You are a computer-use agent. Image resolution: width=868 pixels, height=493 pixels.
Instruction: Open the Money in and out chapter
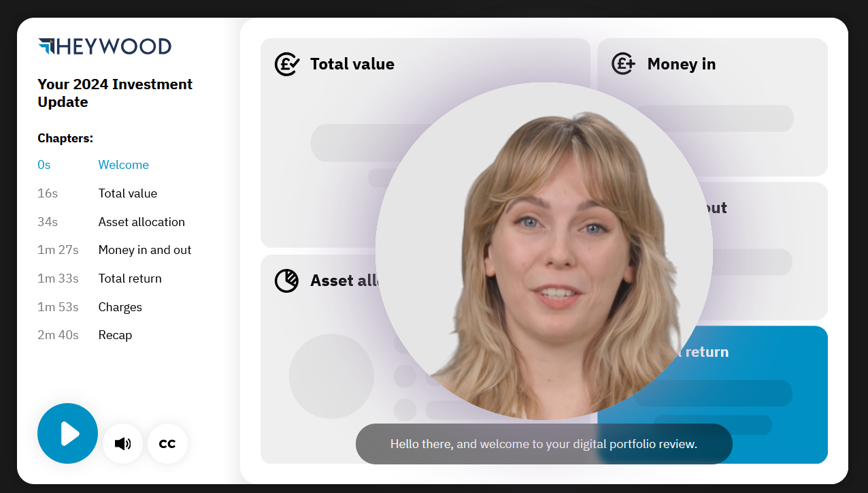145,250
